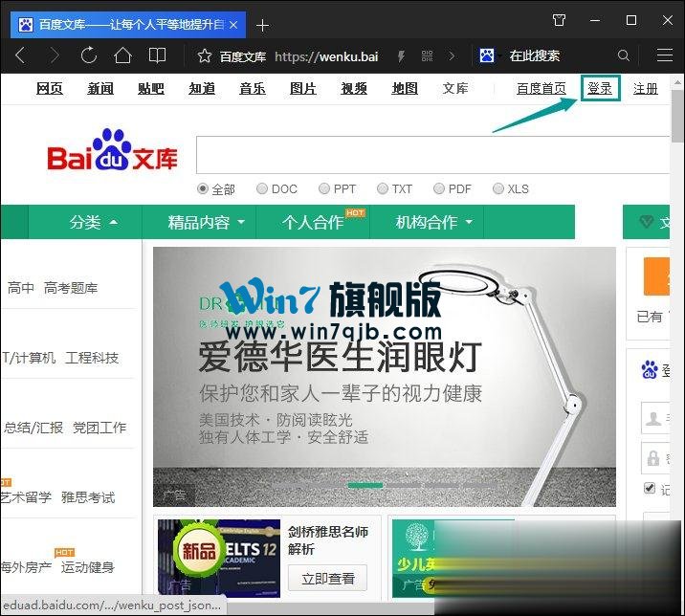Click the user avatar icon in login field
685x616 pixels.
click(x=653, y=418)
